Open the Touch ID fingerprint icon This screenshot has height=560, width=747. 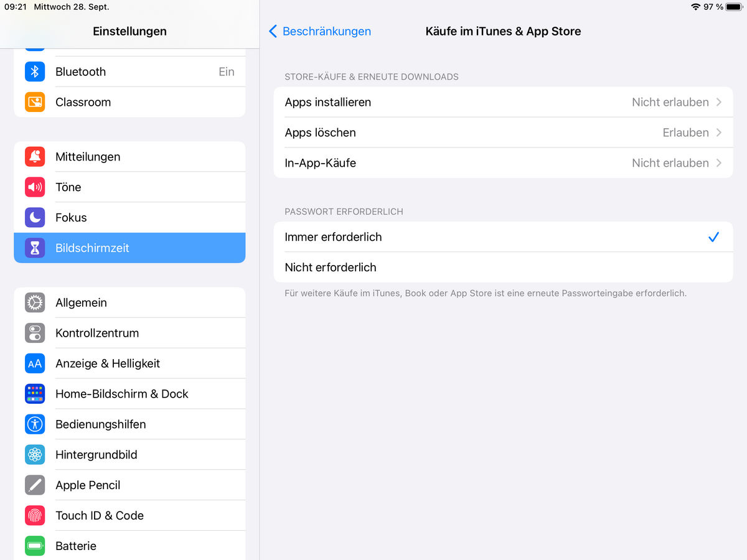[35, 516]
